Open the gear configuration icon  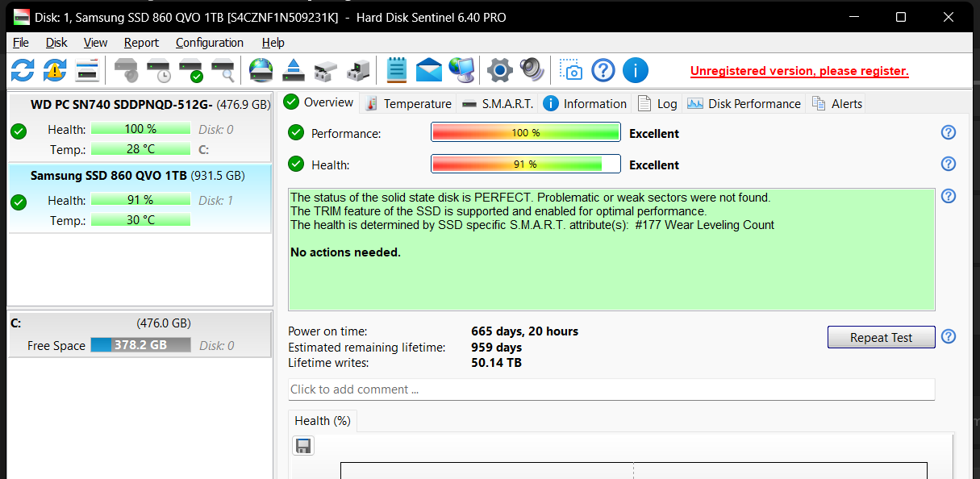[x=500, y=70]
